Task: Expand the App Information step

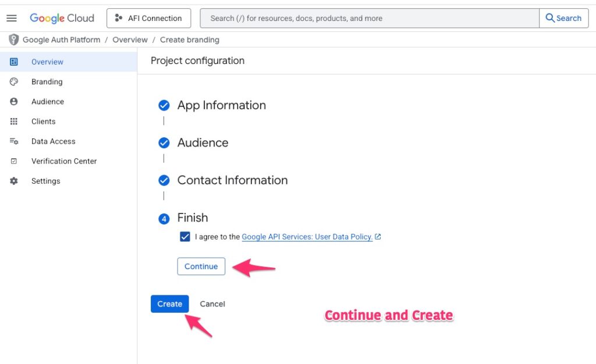Action: (221, 105)
